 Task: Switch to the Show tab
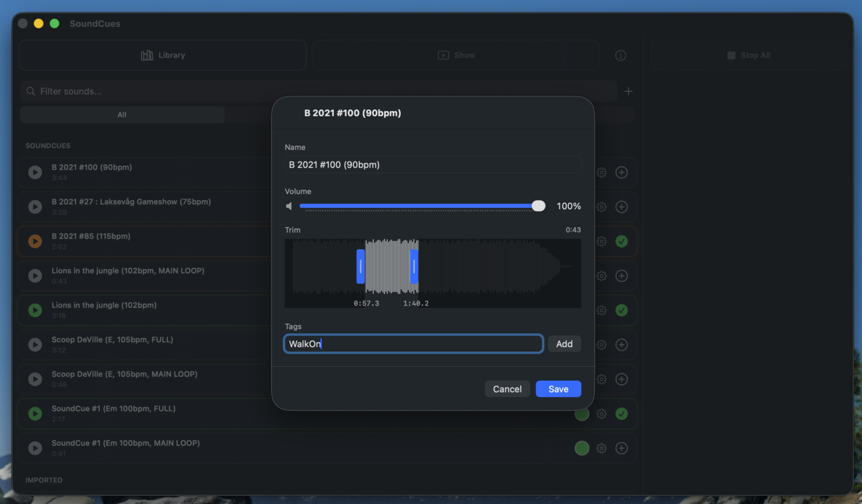[x=456, y=55]
